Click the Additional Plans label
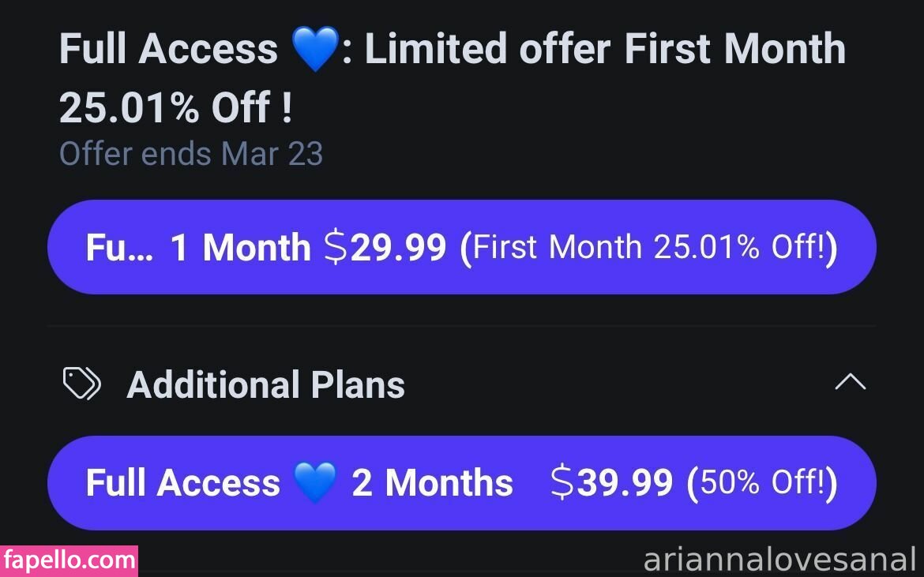This screenshot has width=924, height=577. (x=265, y=384)
